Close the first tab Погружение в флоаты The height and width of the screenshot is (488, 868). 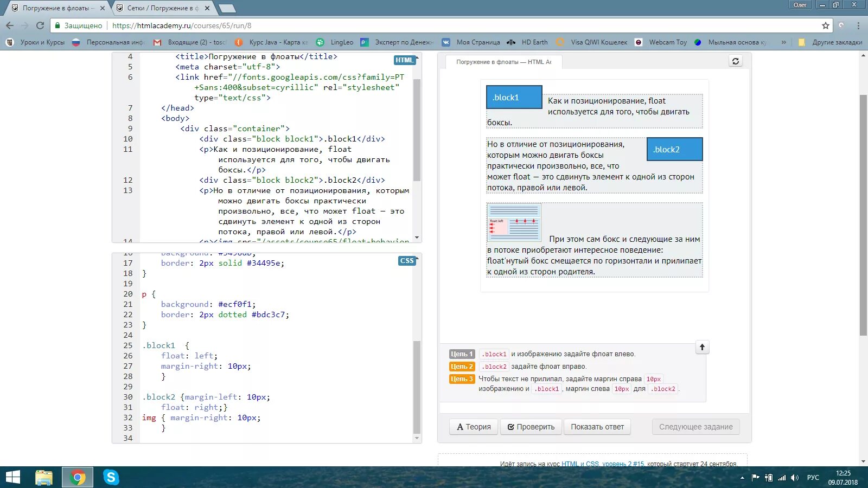tap(103, 8)
